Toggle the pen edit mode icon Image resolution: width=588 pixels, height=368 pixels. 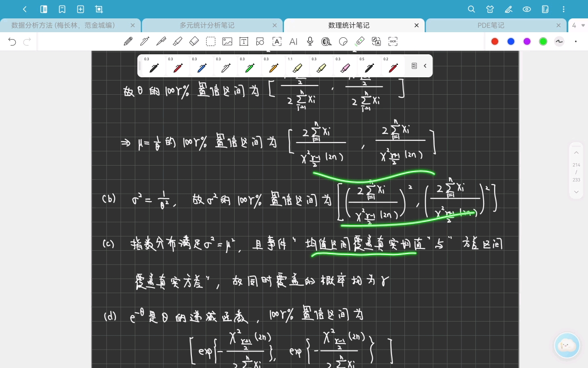click(508, 9)
